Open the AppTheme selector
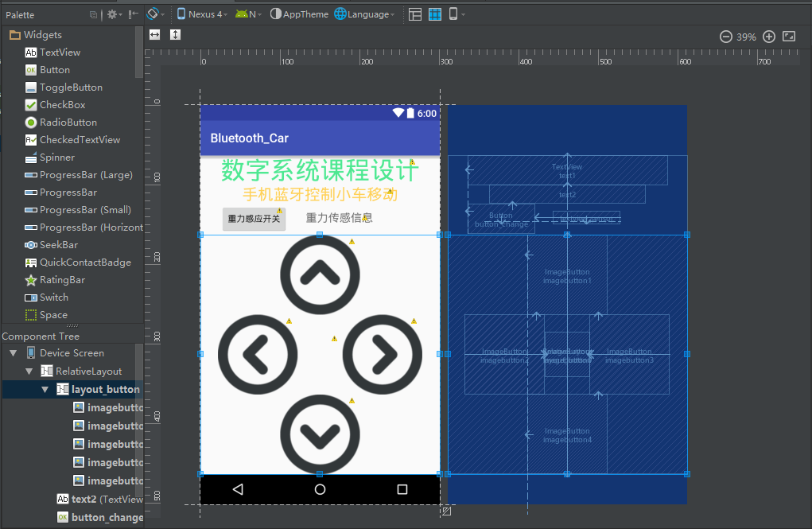Screen dimensions: 812x529 tap(299, 14)
